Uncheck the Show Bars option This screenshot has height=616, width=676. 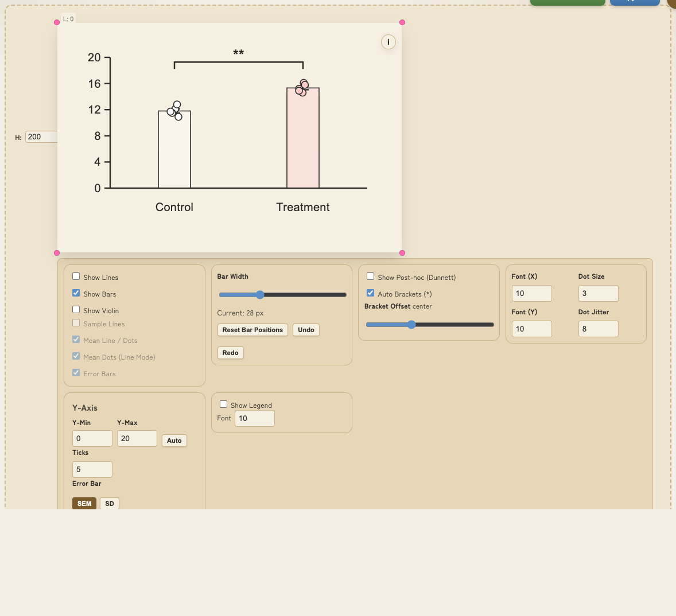click(x=76, y=293)
